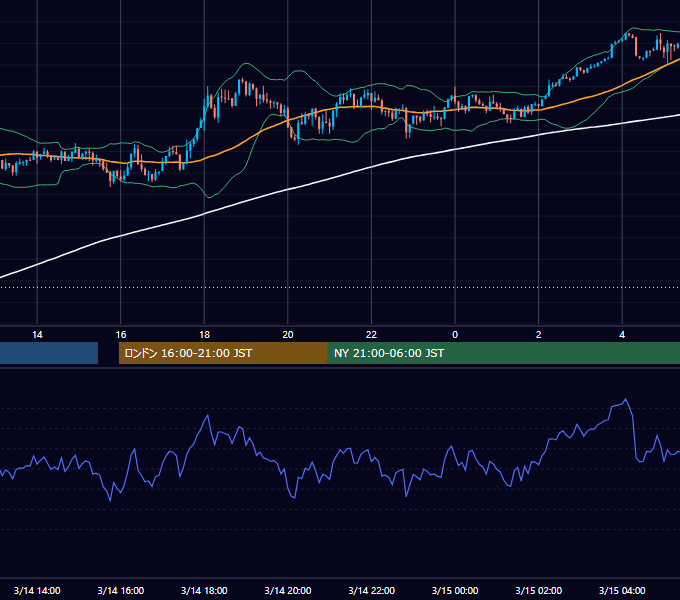Click the 20 hour axis label

pos(288,335)
